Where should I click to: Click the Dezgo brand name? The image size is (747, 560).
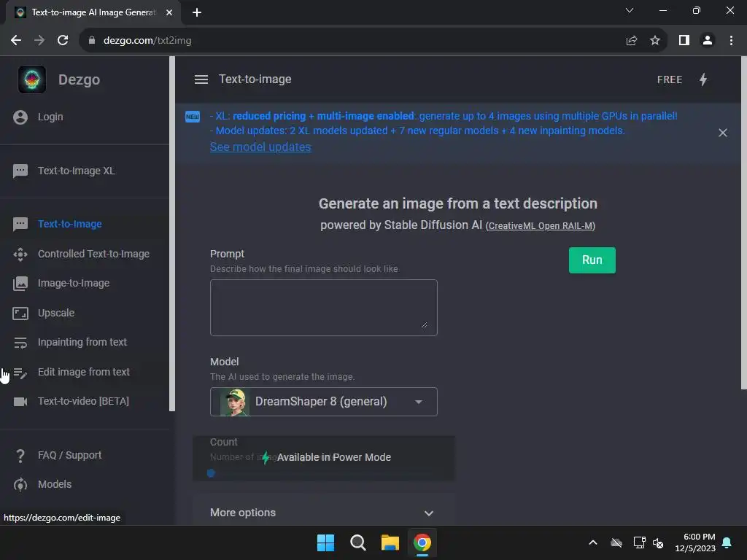point(79,79)
